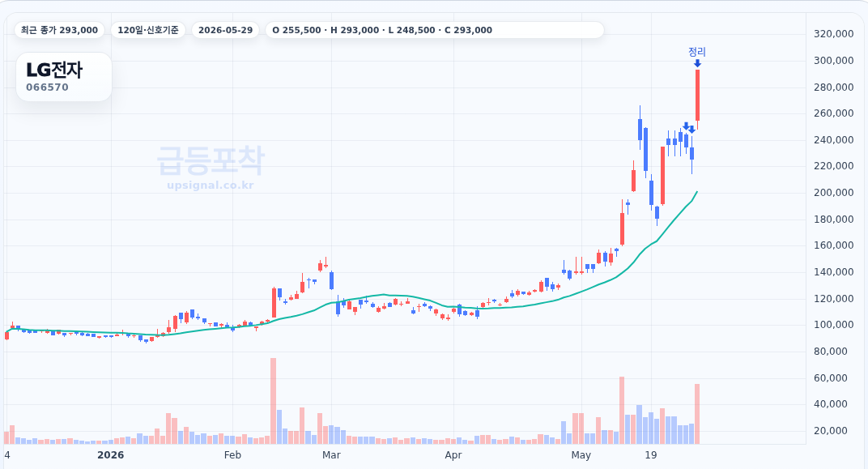This screenshot has width=868, height=469.
Task: Click the 최근 종가 293,000 pill
Action: [x=59, y=30]
